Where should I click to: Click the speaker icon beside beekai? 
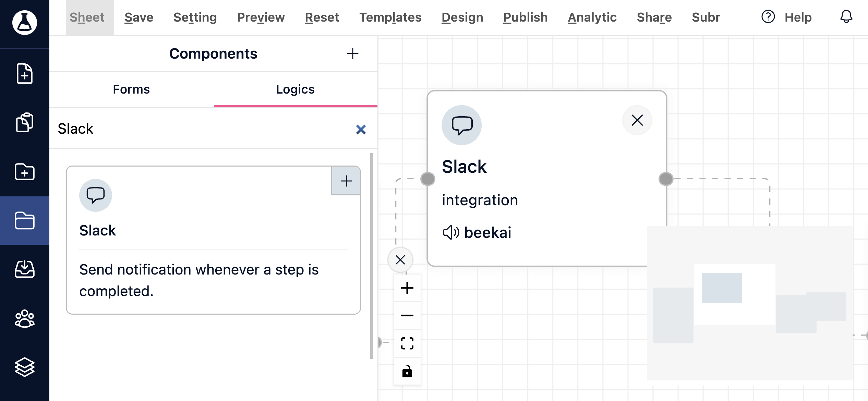[450, 232]
